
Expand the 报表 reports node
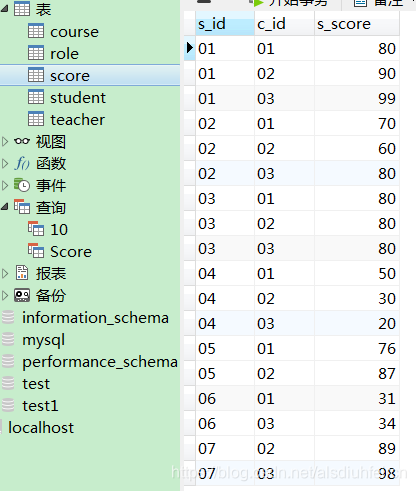coord(5,273)
